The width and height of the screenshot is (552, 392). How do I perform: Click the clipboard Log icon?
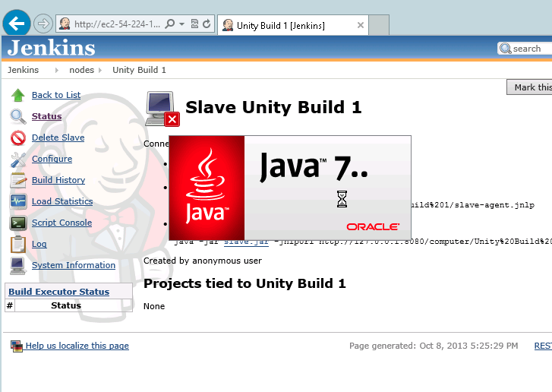point(18,244)
